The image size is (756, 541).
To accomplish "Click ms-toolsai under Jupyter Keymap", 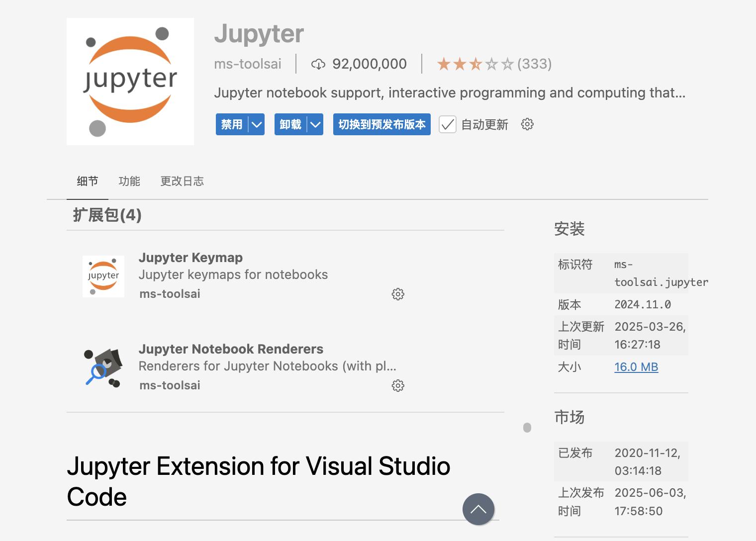I will (170, 294).
